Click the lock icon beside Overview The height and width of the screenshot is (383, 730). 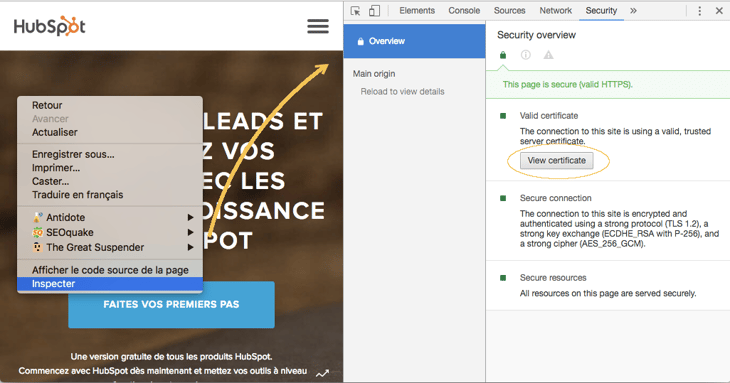click(x=360, y=41)
